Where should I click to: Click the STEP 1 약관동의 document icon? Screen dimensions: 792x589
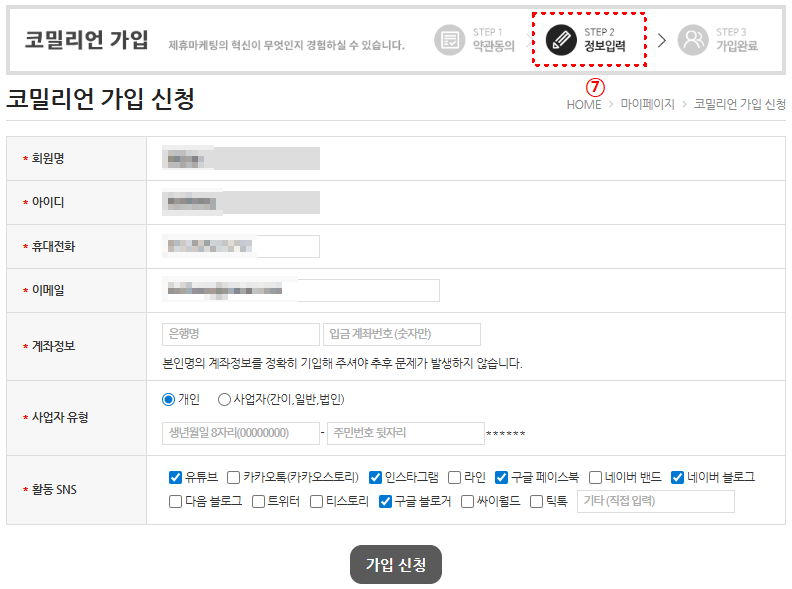click(450, 40)
